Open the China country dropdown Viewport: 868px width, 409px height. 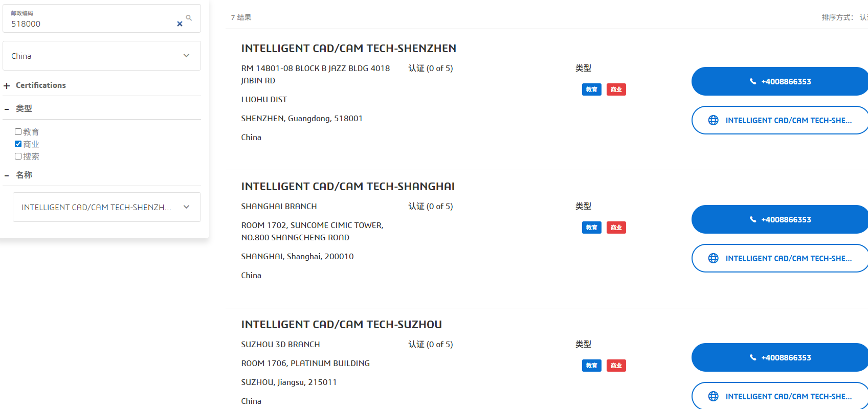point(102,56)
